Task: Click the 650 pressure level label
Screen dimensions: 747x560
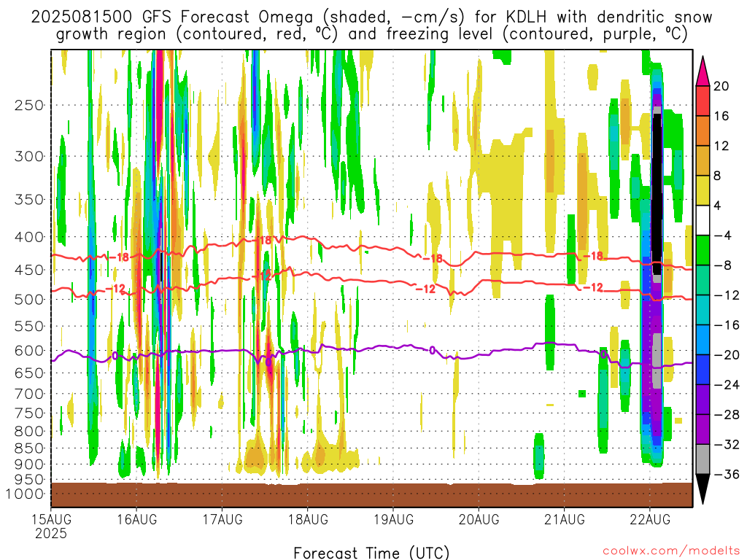Action: [x=29, y=373]
